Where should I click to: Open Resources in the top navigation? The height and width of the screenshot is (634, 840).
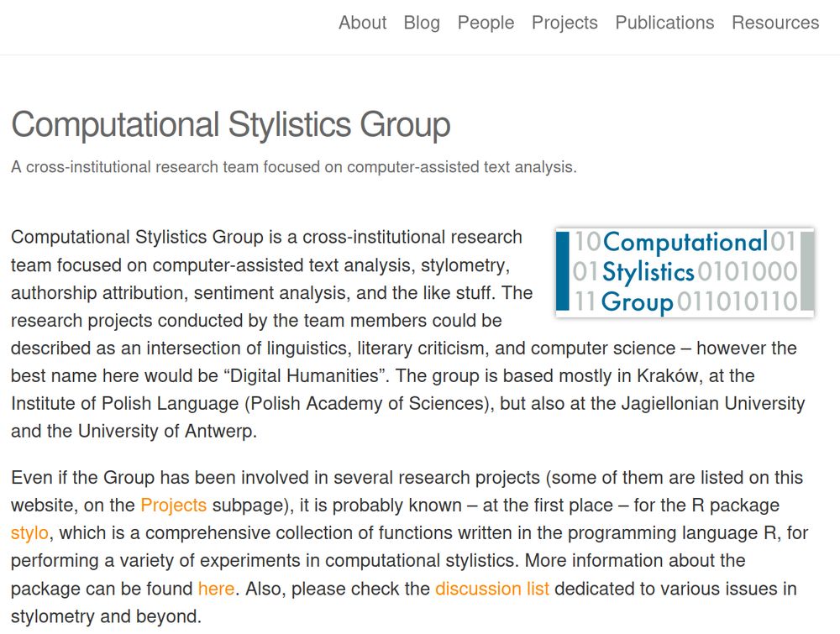point(775,23)
